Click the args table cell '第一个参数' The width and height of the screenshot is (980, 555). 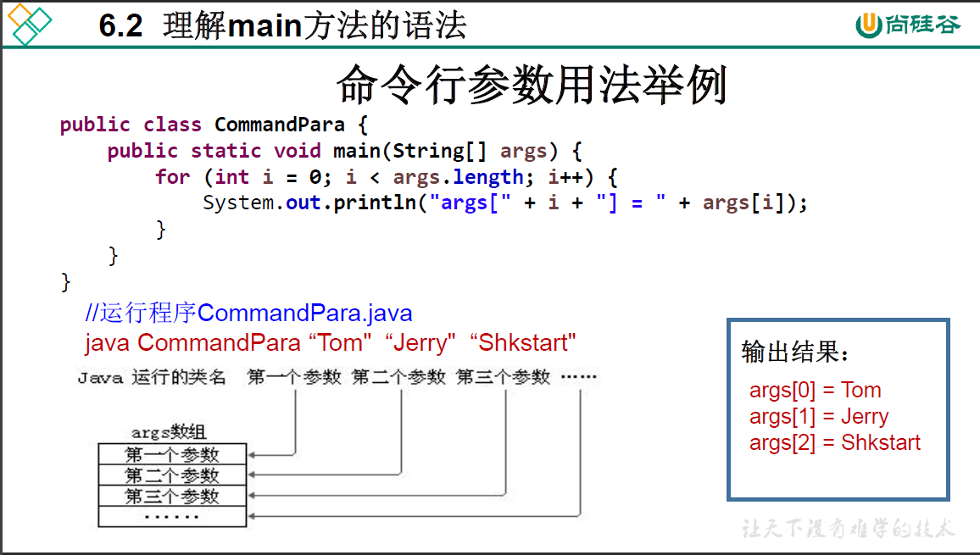[172, 454]
